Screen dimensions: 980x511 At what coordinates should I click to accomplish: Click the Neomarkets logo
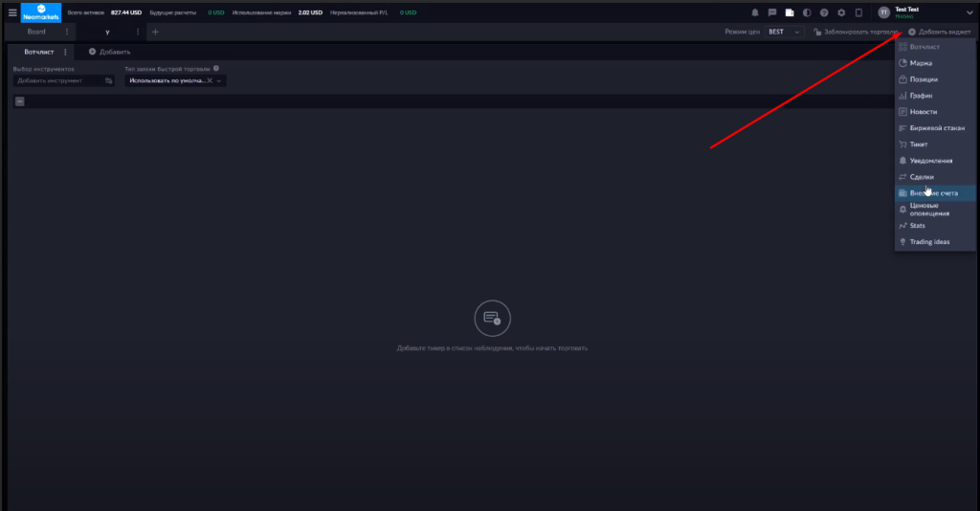pyautogui.click(x=41, y=12)
